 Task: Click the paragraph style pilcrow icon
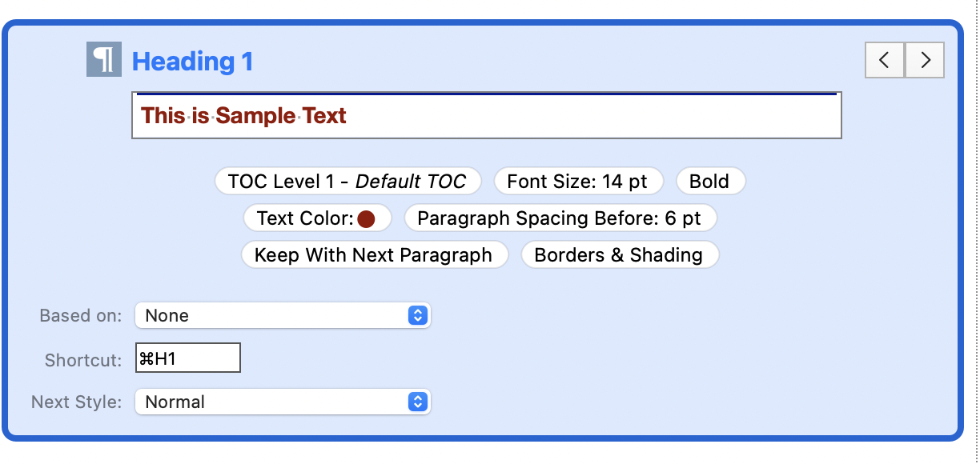pos(103,60)
